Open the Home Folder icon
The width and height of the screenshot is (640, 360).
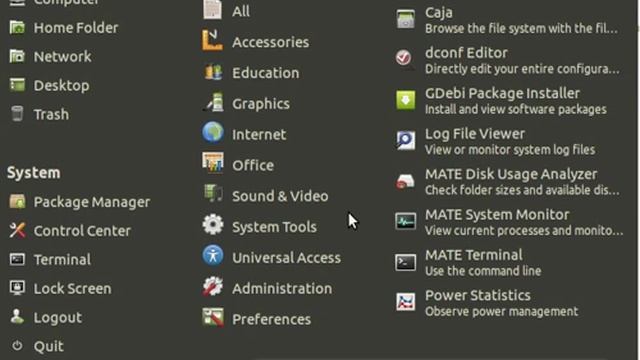pyautogui.click(x=17, y=27)
